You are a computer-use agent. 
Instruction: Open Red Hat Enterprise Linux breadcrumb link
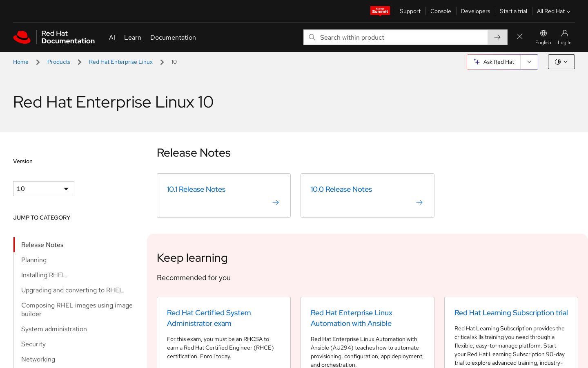pyautogui.click(x=121, y=62)
